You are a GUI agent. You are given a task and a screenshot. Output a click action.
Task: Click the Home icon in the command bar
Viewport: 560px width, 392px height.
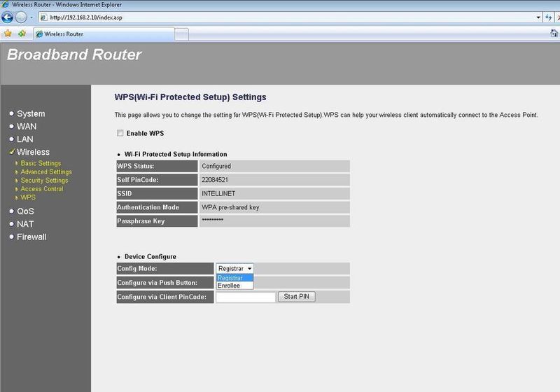554,33
